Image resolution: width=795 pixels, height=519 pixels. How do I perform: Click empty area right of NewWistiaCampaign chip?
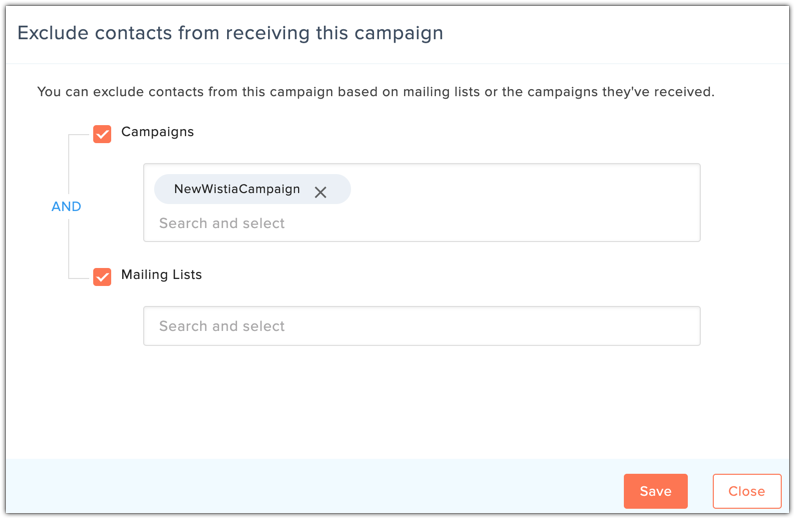(x=522, y=189)
